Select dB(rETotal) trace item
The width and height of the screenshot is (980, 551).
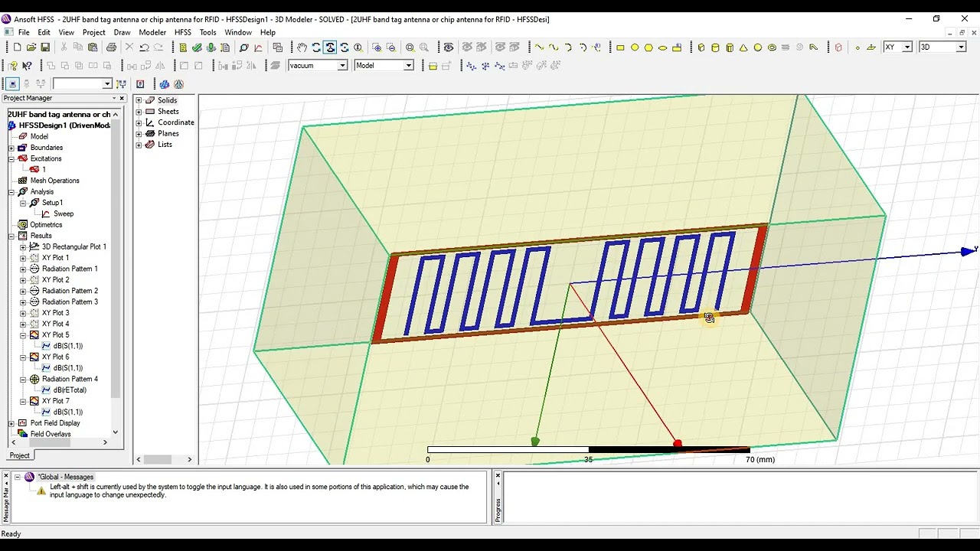[x=70, y=390]
